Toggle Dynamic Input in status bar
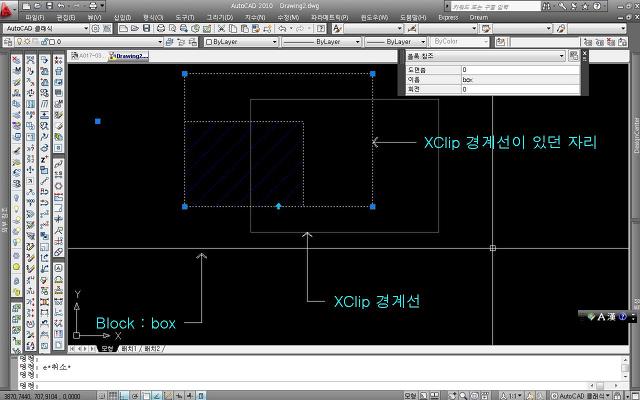Image resolution: width=640 pixels, height=400 pixels. [x=179, y=396]
